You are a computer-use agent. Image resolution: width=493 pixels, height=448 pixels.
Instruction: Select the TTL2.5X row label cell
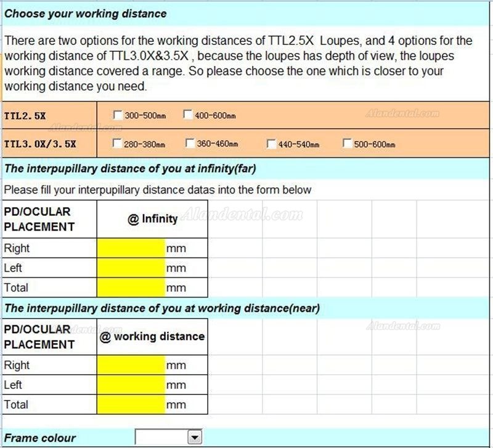[49, 115]
